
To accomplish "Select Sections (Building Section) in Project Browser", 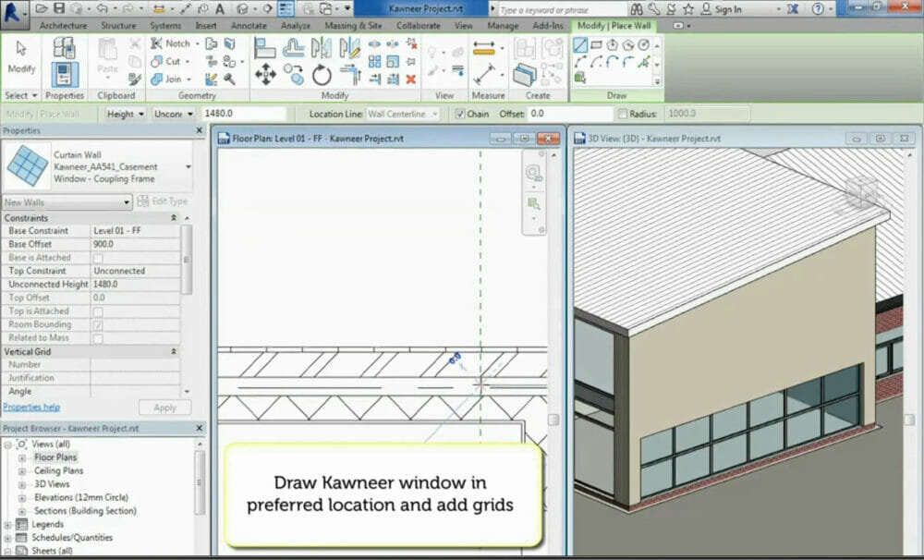I will pyautogui.click(x=85, y=511).
